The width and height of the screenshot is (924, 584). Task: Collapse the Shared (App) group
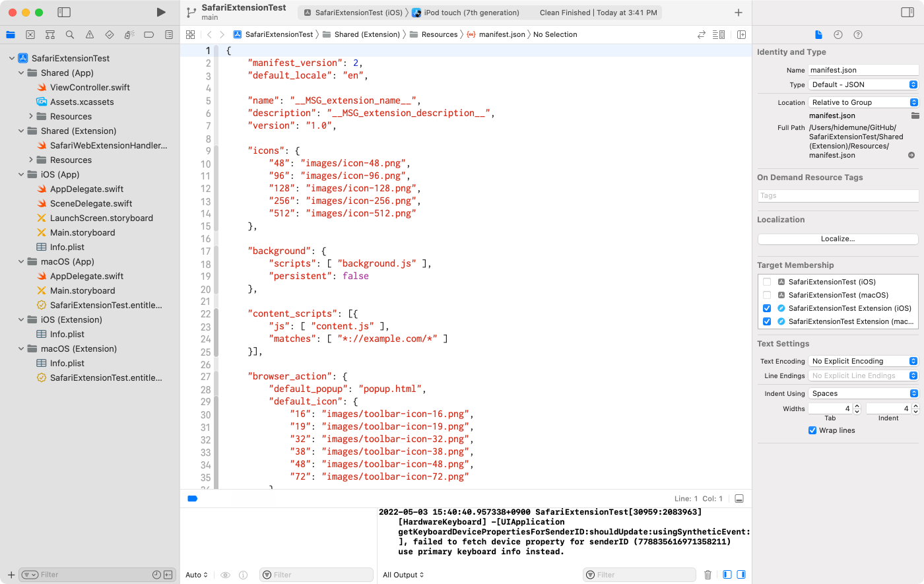21,73
